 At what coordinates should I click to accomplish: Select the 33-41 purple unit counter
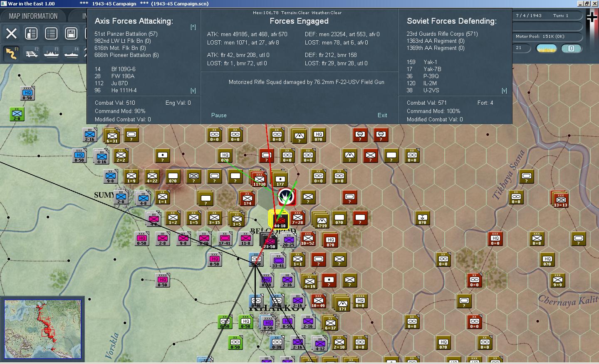278,261
